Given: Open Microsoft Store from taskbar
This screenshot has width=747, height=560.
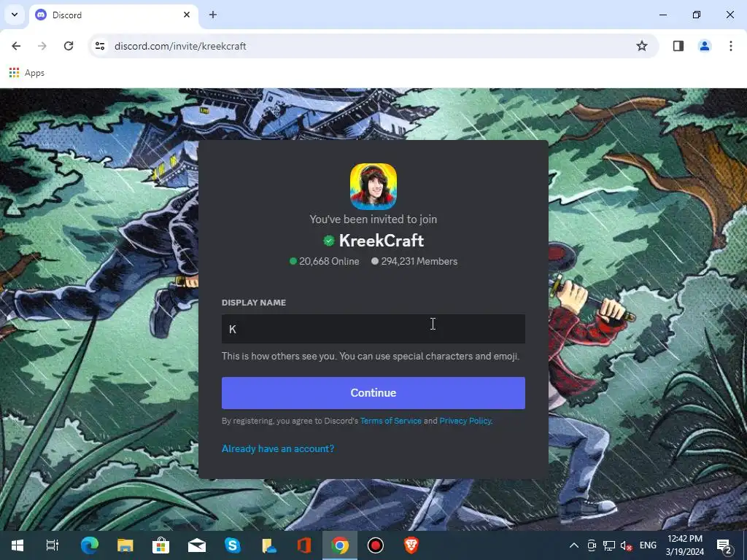Looking at the screenshot, I should (x=160, y=545).
